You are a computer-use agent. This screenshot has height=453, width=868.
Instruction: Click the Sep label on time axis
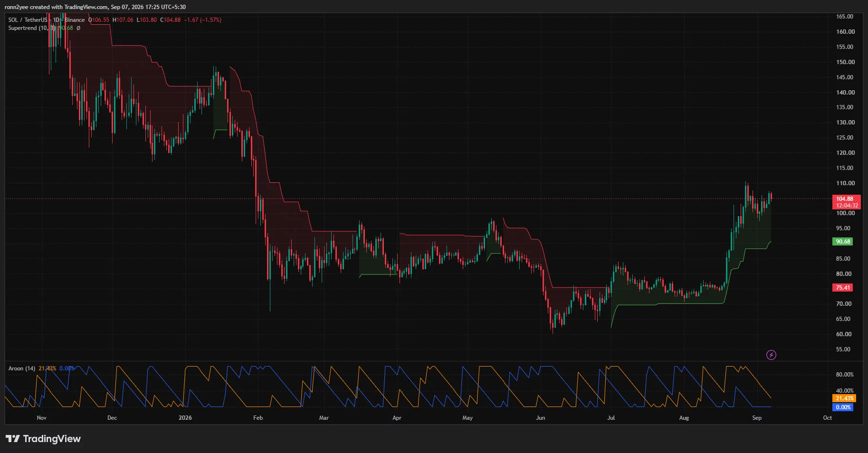757,418
